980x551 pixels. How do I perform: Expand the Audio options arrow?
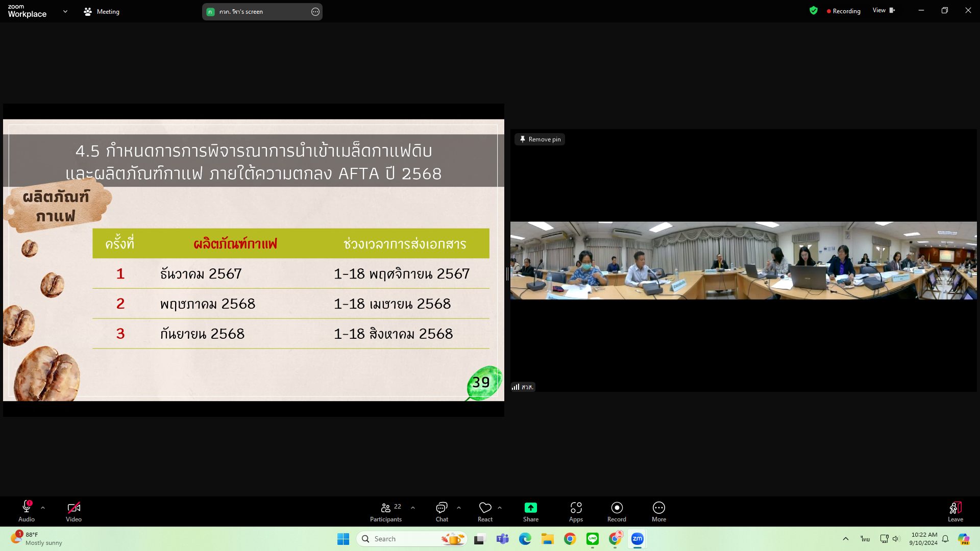click(43, 508)
